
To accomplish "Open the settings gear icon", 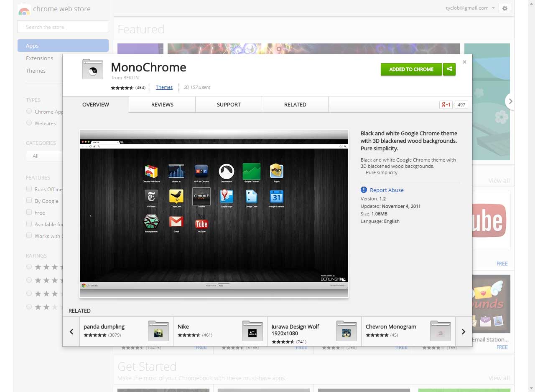I will tap(505, 8).
